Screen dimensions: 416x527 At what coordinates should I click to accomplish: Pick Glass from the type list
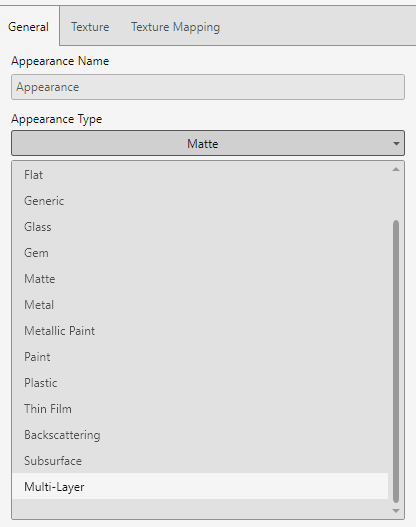[200, 227]
